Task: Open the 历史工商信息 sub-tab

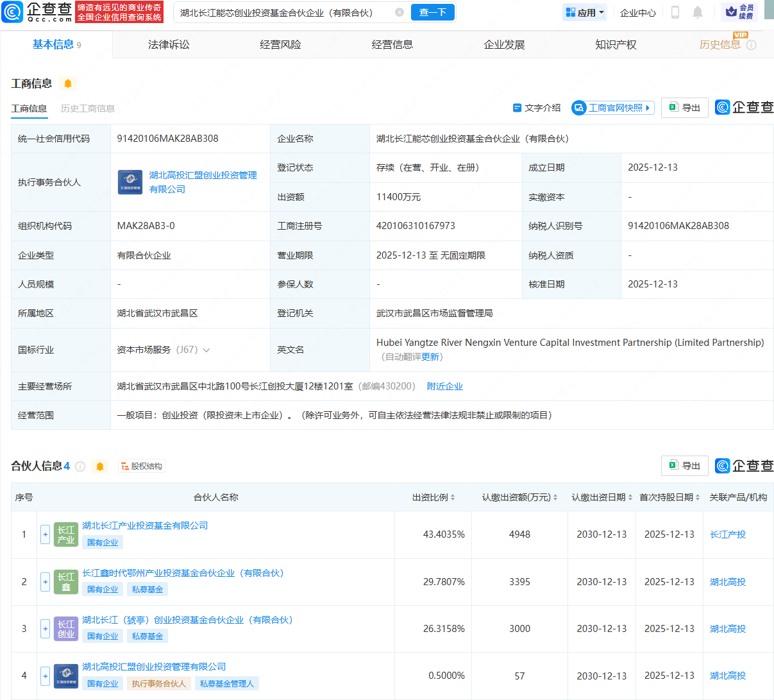Action: 88,108
